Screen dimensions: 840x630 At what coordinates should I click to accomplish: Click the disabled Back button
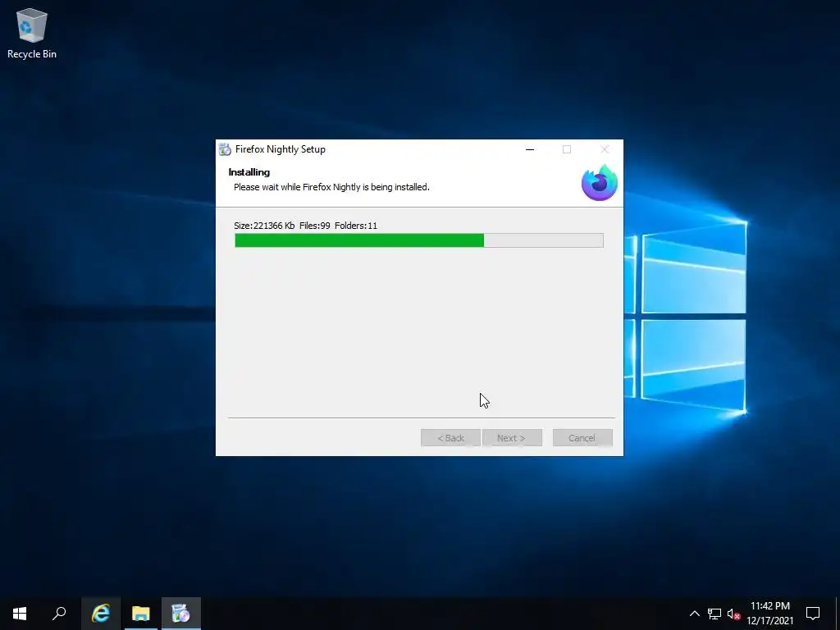450,438
